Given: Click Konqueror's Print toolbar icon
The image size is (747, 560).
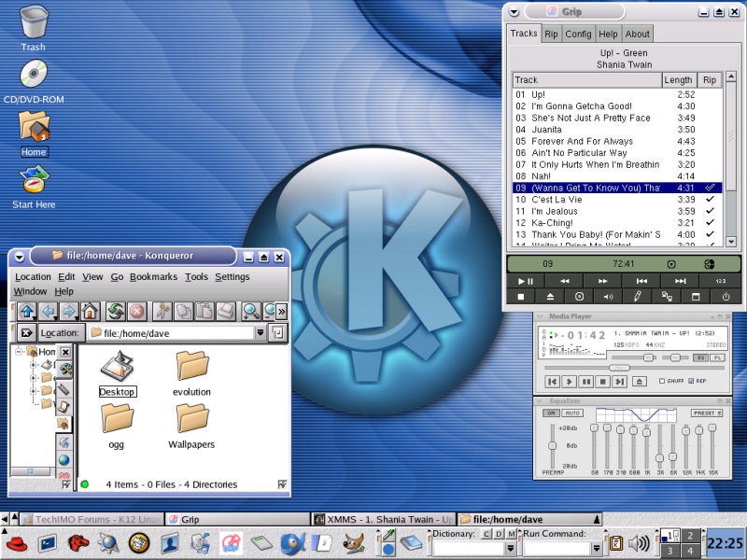Looking at the screenshot, I should (225, 312).
